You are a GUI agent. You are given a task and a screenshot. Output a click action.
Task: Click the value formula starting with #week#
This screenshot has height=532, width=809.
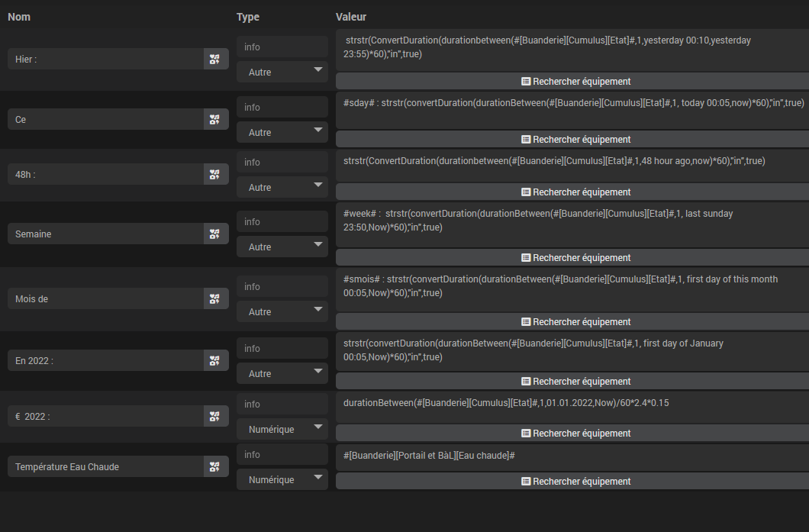click(x=572, y=224)
